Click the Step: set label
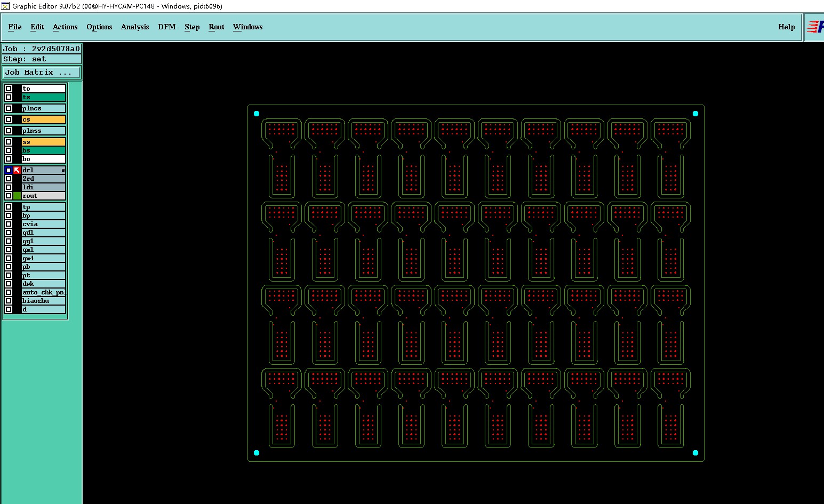This screenshot has height=504, width=824. pyautogui.click(x=42, y=59)
